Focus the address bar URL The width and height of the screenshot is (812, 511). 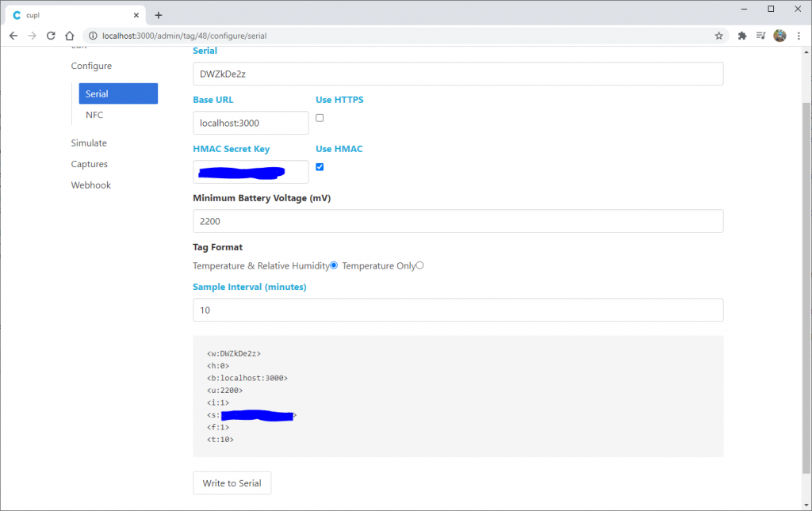(x=184, y=36)
